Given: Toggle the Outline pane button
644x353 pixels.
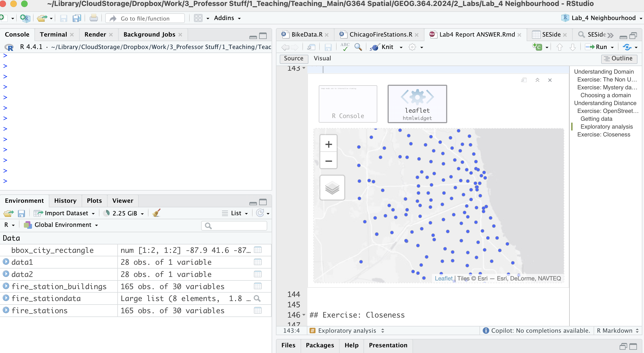Looking at the screenshot, I should click(x=619, y=58).
